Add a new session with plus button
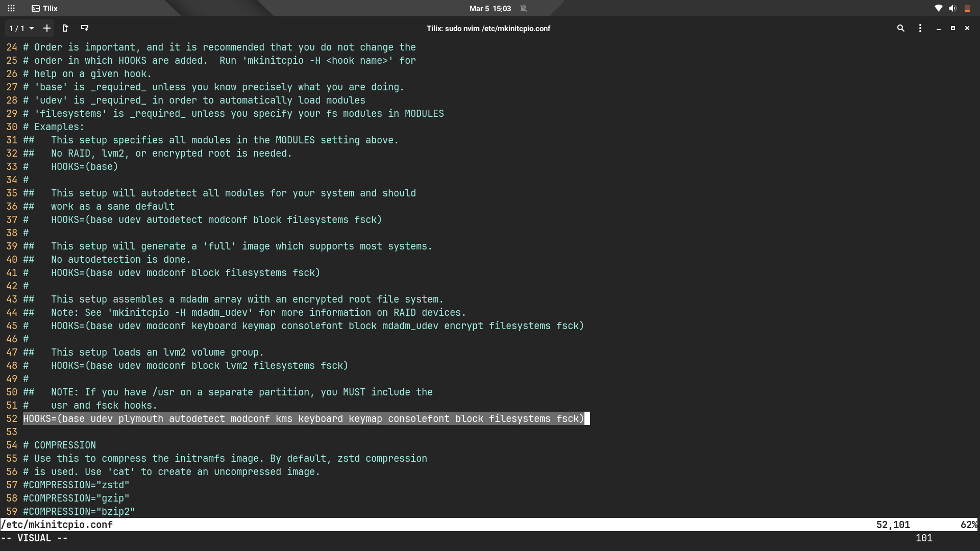The width and height of the screenshot is (980, 551). (x=47, y=28)
